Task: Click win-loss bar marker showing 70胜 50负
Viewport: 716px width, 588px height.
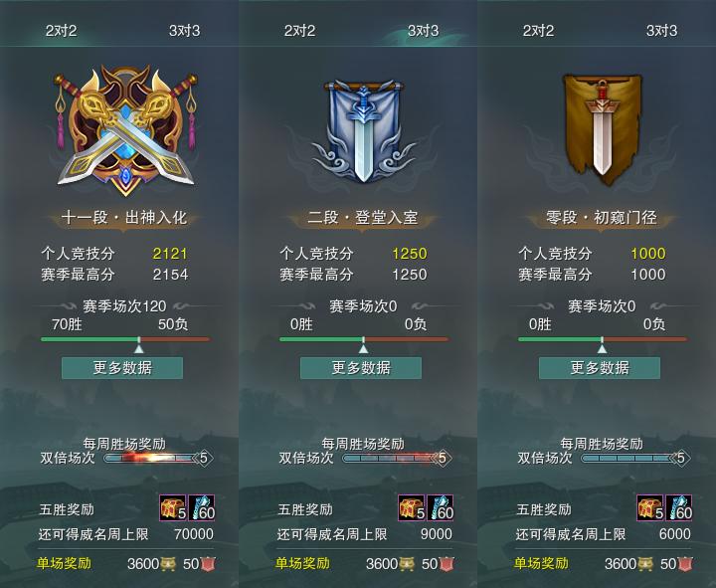Action: click(x=139, y=345)
